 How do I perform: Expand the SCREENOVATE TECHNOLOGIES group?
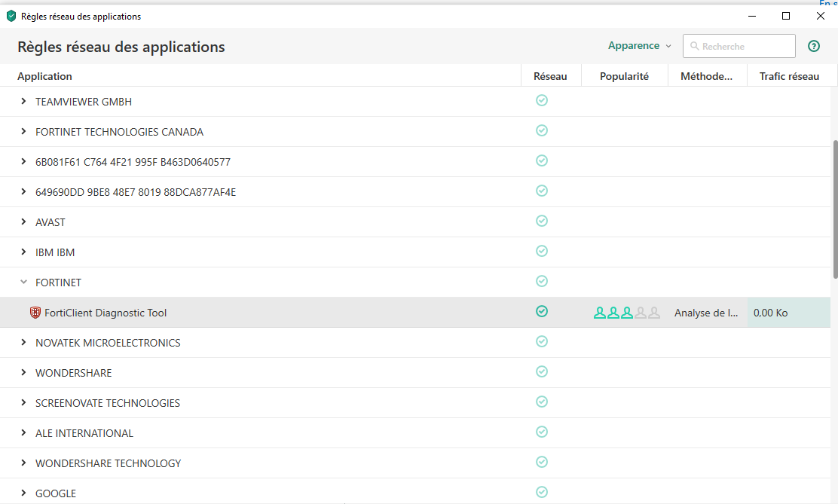click(23, 403)
